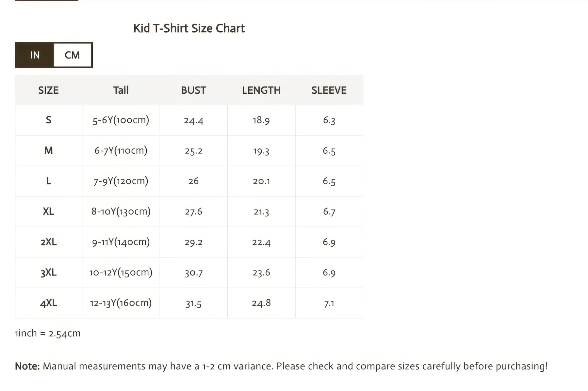Click the SLEEVE column header

pos(329,90)
